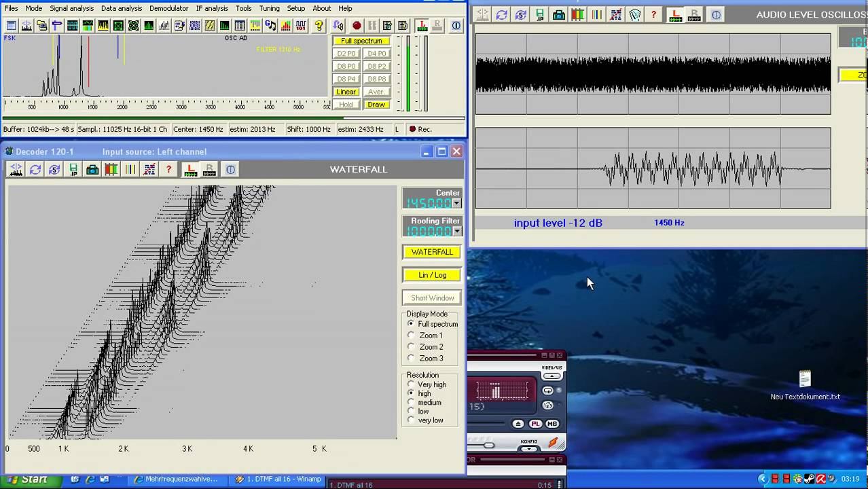The height and width of the screenshot is (489, 868).
Task: Click the binary 101 waveform icon in main toolbar
Action: [301, 26]
